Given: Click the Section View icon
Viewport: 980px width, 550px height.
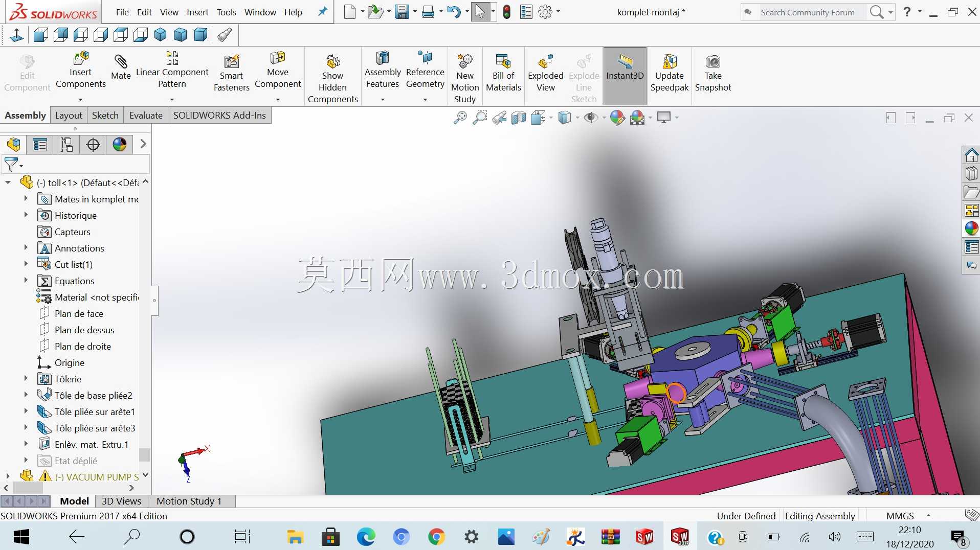Looking at the screenshot, I should 519,118.
